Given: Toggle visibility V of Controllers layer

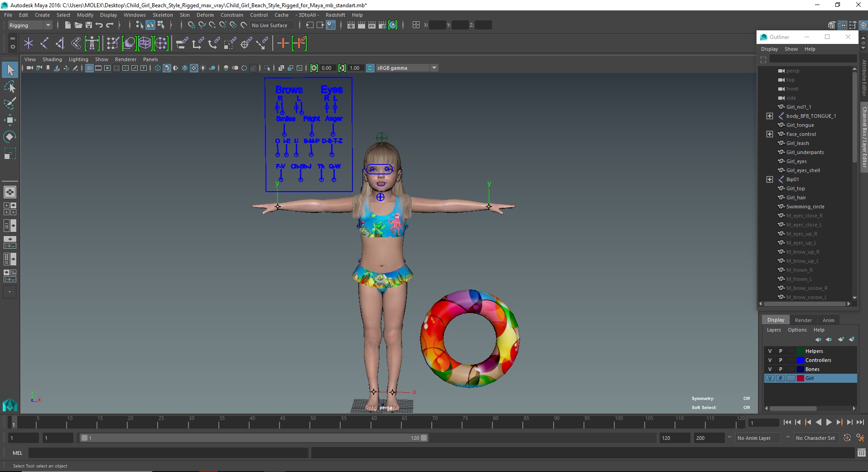Looking at the screenshot, I should pyautogui.click(x=770, y=360).
